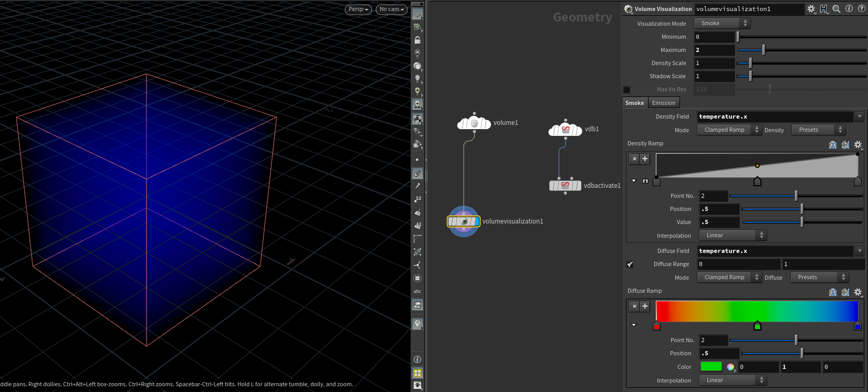Select the red Diffuse Ramp marker
Screen dimensions: 868x392
point(656,326)
